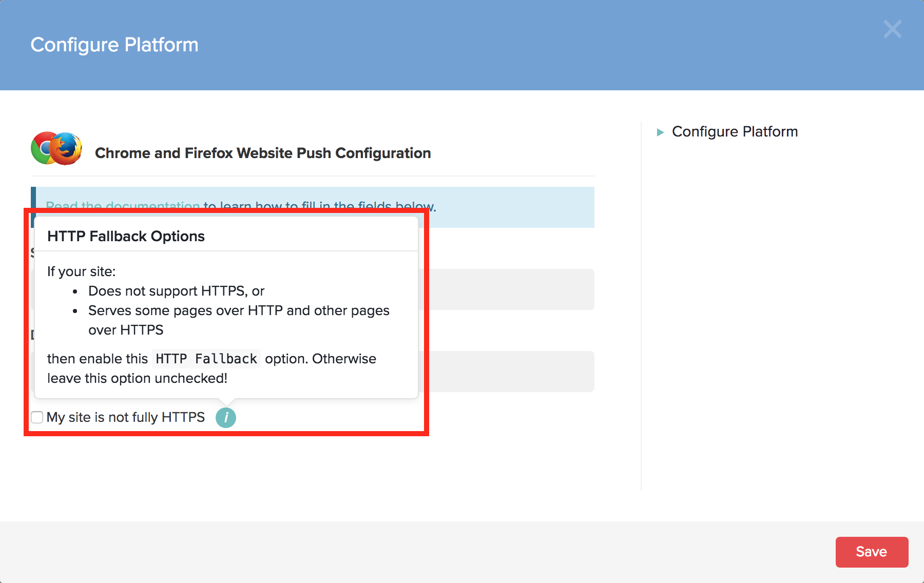Click the Chrome and Firefox logo icon
The image size is (924, 583).
tap(56, 148)
